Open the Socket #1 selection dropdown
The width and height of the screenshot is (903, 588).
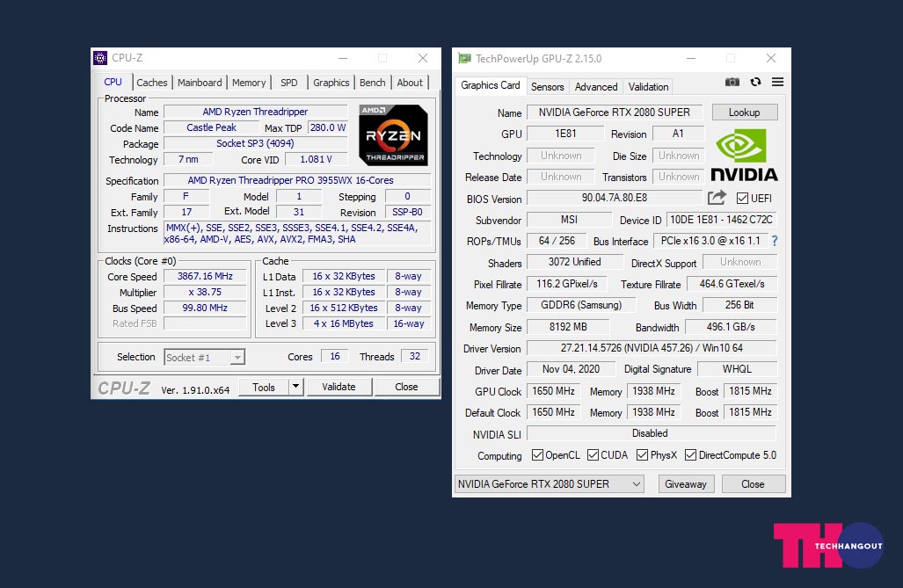tap(205, 358)
